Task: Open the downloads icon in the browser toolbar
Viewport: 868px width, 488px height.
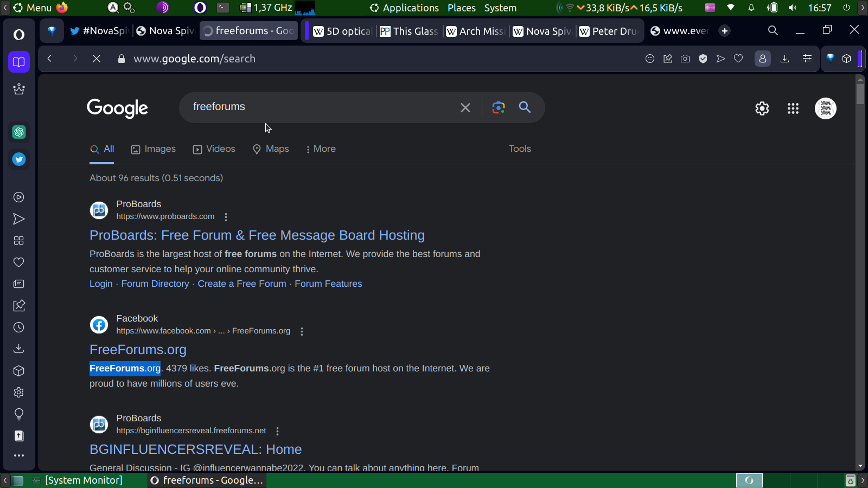Action: click(x=784, y=59)
